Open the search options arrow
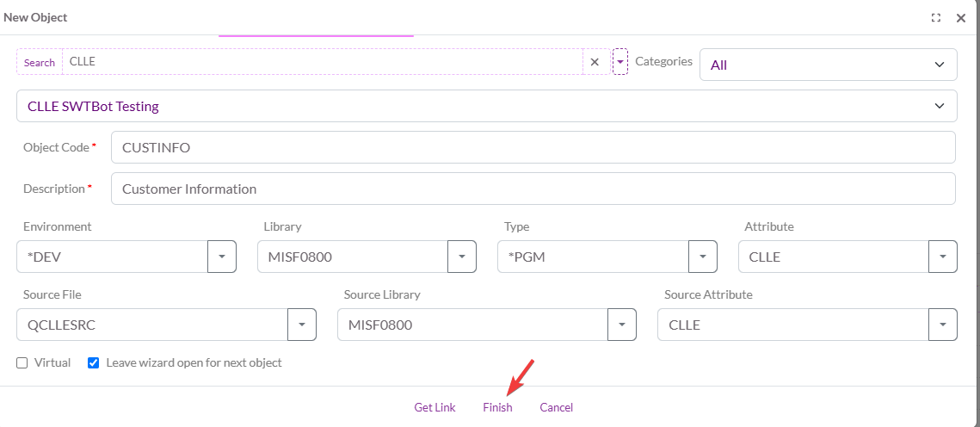 click(x=620, y=62)
